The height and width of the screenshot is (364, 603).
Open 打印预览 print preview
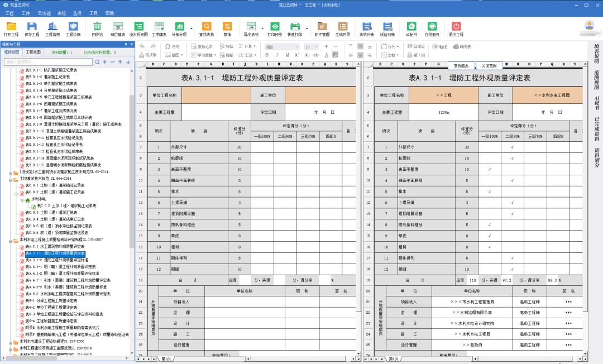pyautogui.click(x=275, y=29)
